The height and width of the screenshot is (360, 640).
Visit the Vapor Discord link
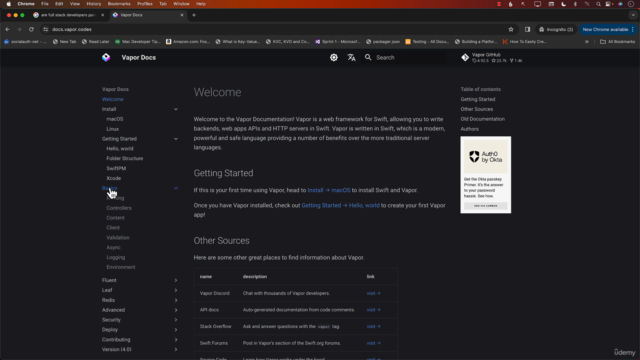pyautogui.click(x=373, y=293)
